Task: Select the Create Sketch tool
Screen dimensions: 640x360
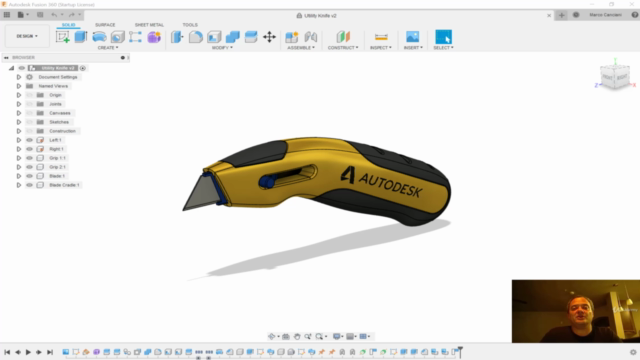Action: tap(62, 37)
